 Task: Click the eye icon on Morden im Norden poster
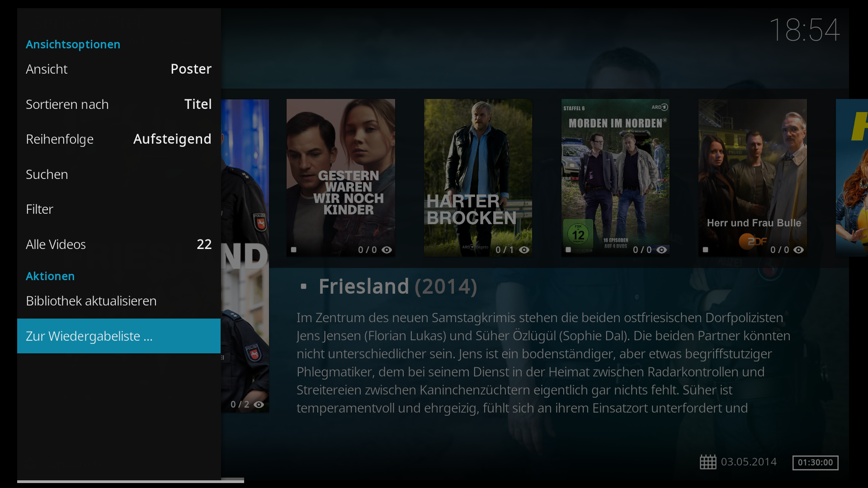[x=661, y=250]
